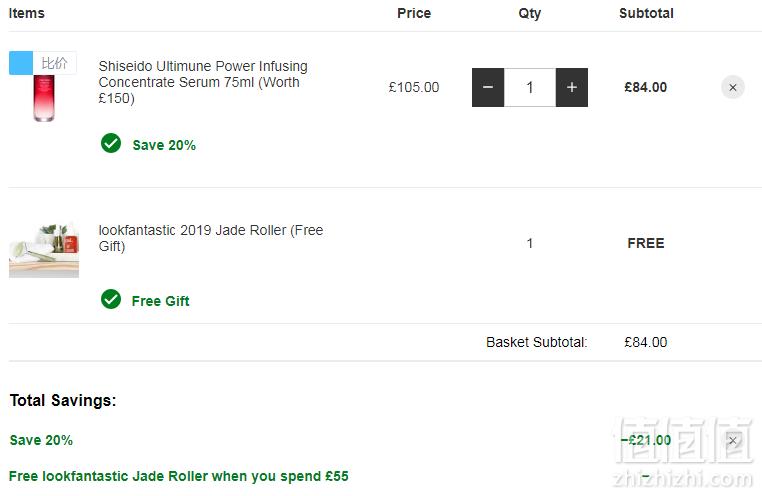
Task: Click the 比价 price comparison badge
Action: [x=54, y=63]
